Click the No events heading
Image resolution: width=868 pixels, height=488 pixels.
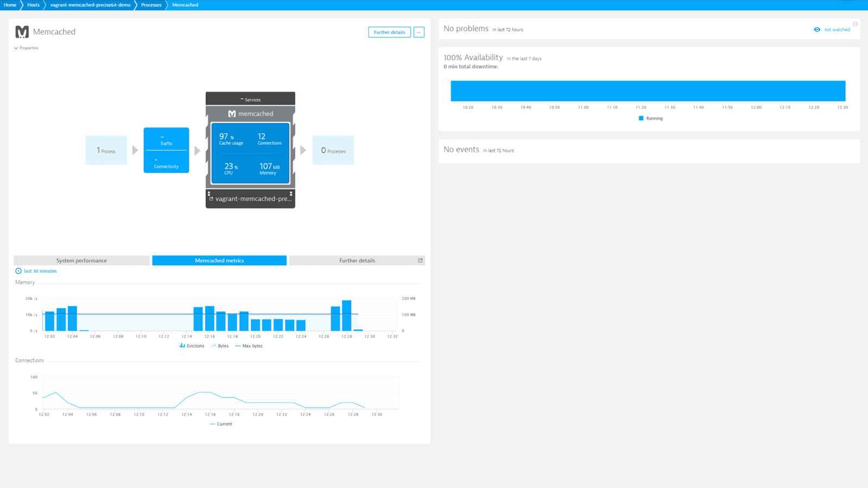[461, 150]
